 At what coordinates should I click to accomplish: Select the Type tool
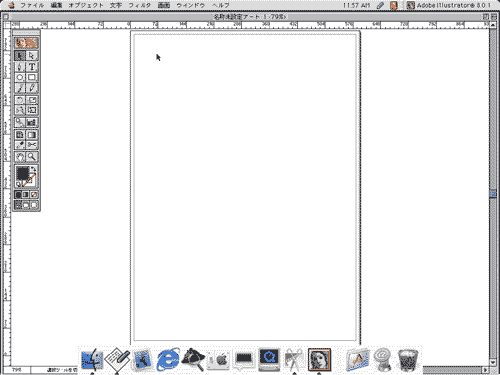coord(32,67)
